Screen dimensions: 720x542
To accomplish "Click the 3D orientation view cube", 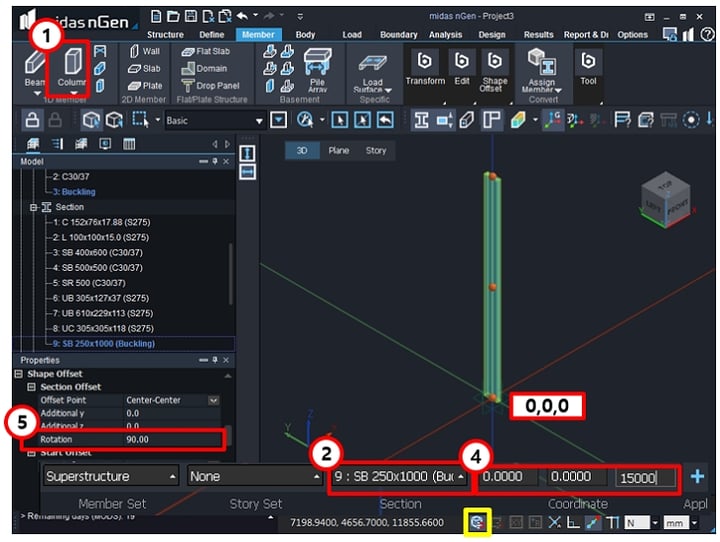I will point(666,200).
